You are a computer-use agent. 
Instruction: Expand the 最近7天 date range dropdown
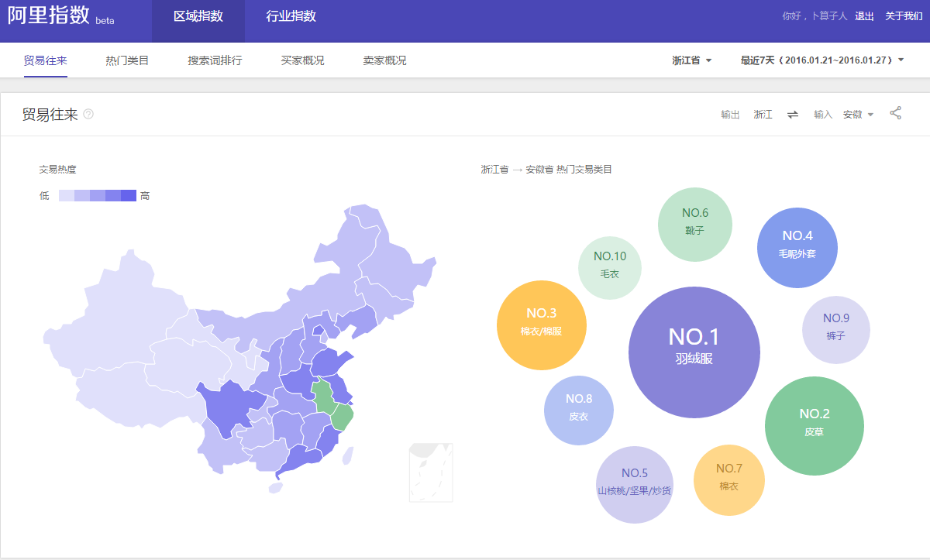pyautogui.click(x=821, y=60)
